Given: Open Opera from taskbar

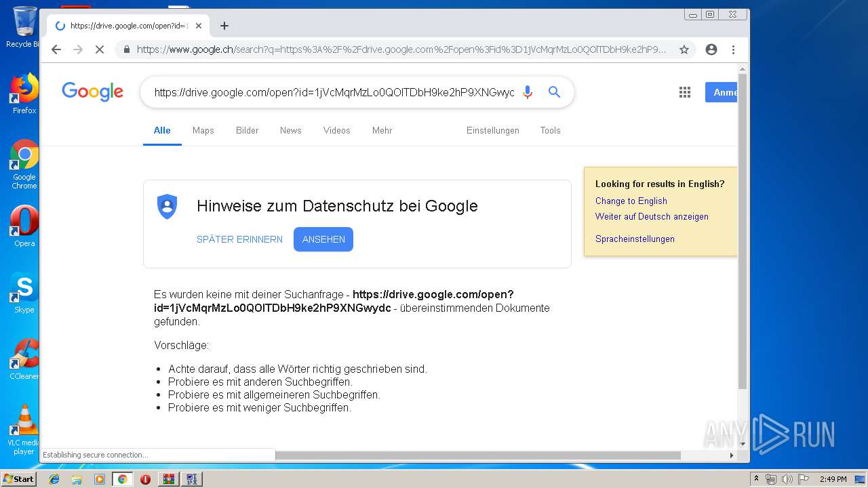Looking at the screenshot, I should pyautogui.click(x=145, y=479).
